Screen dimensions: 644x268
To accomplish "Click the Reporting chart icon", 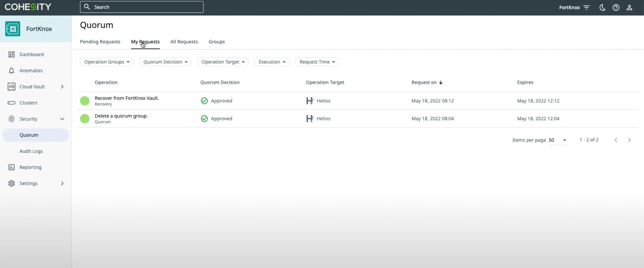I will coord(11,167).
